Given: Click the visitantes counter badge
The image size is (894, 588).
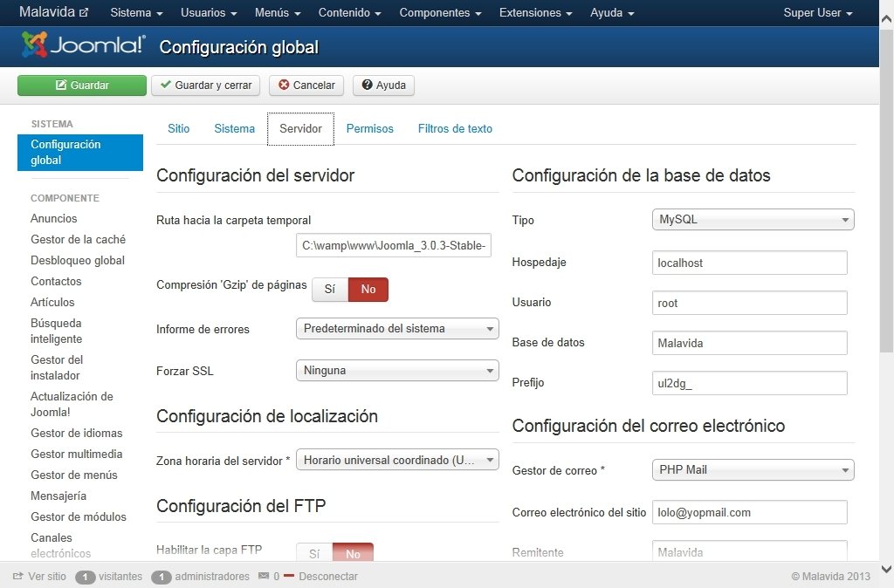Looking at the screenshot, I should [85, 577].
